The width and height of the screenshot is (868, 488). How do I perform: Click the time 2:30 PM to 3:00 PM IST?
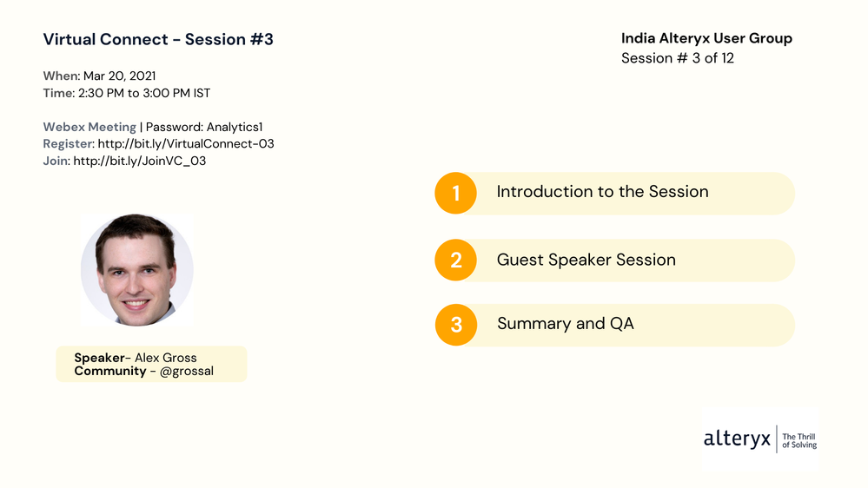click(143, 93)
